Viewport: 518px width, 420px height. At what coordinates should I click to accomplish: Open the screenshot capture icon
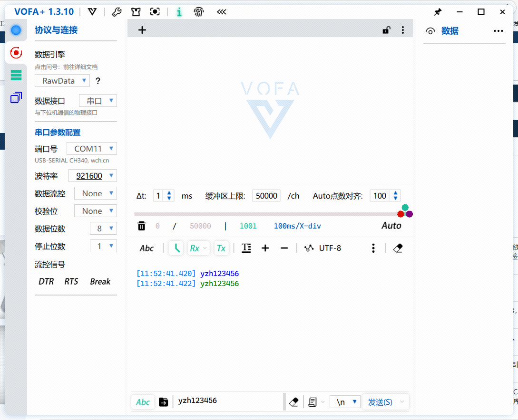(x=155, y=11)
